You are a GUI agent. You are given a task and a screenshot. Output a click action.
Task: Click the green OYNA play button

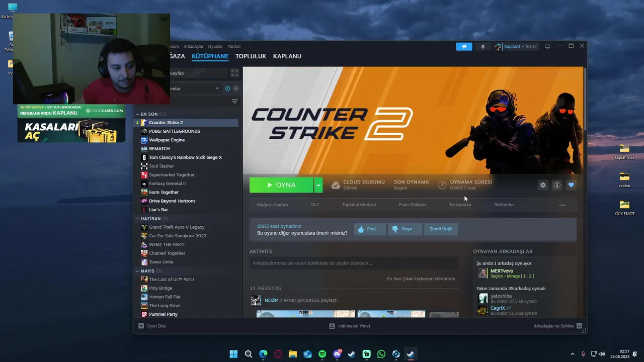click(281, 185)
